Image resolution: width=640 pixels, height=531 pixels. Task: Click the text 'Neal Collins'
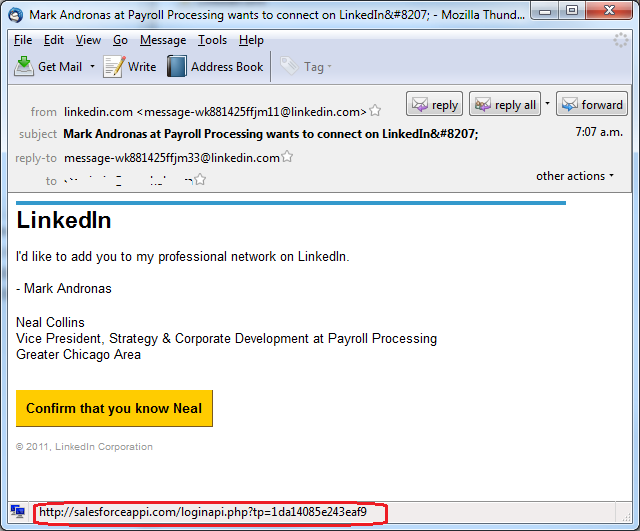[50, 322]
